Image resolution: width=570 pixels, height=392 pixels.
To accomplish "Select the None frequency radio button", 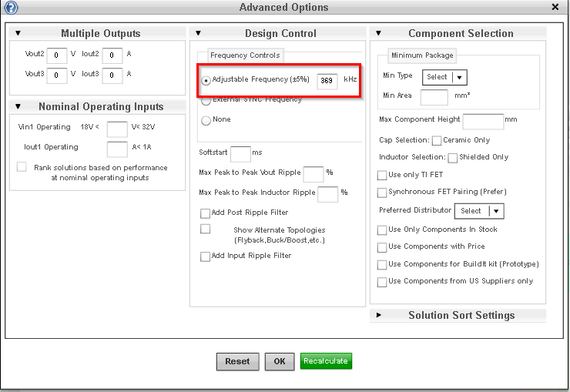I will click(x=206, y=120).
